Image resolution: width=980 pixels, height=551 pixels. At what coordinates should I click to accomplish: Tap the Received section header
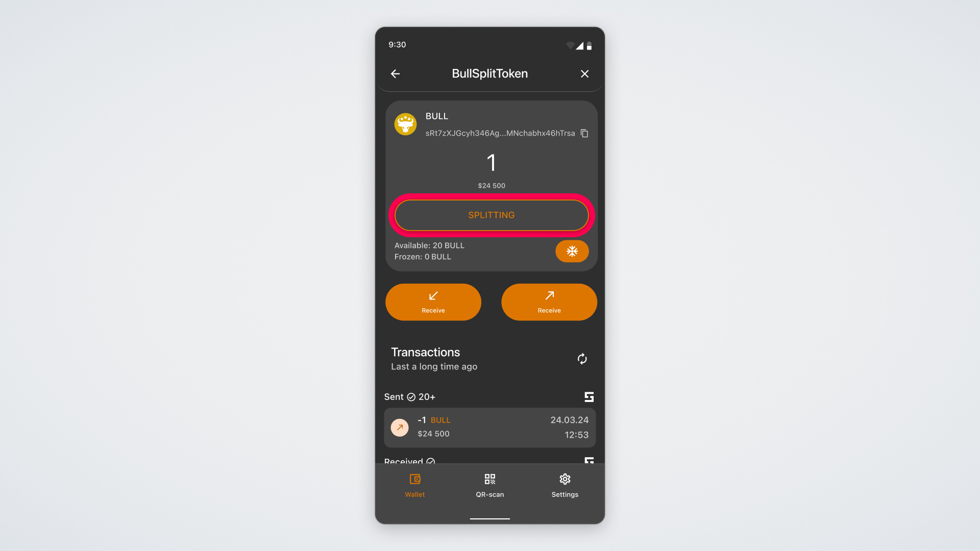click(410, 461)
